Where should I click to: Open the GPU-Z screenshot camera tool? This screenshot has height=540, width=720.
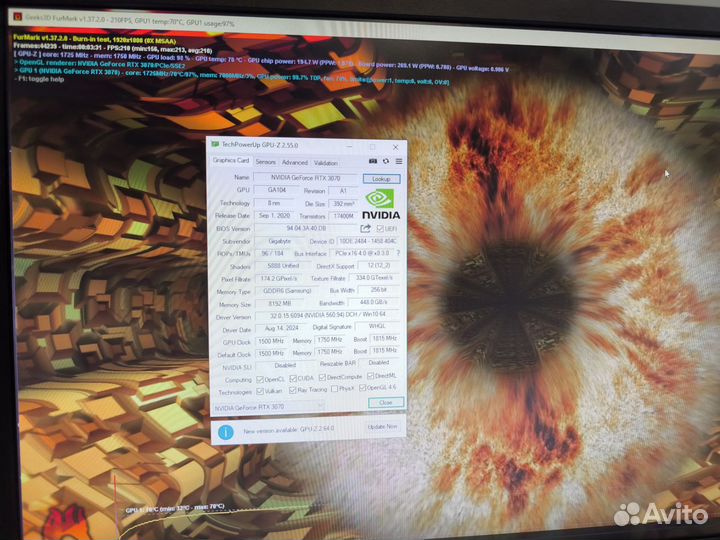pos(373,161)
